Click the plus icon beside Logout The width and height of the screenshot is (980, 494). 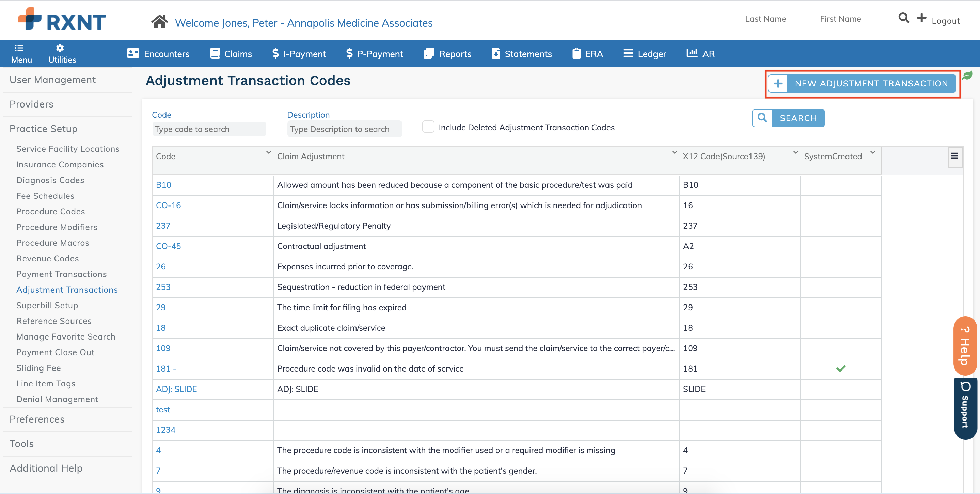click(x=921, y=18)
